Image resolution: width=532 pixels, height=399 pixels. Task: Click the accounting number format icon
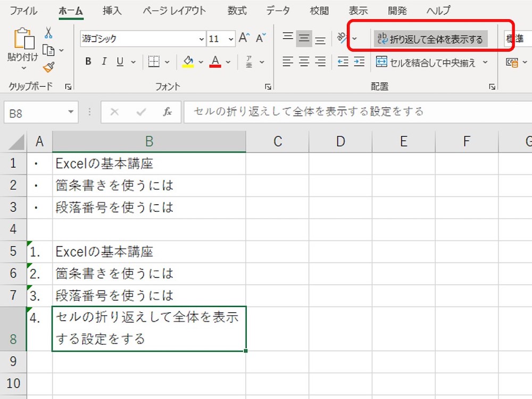(x=512, y=62)
